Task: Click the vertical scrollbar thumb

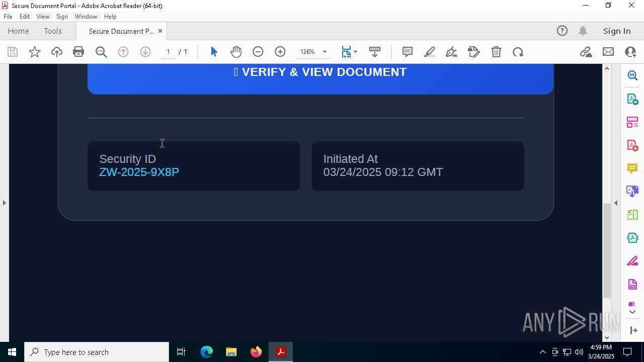Action: (607, 250)
